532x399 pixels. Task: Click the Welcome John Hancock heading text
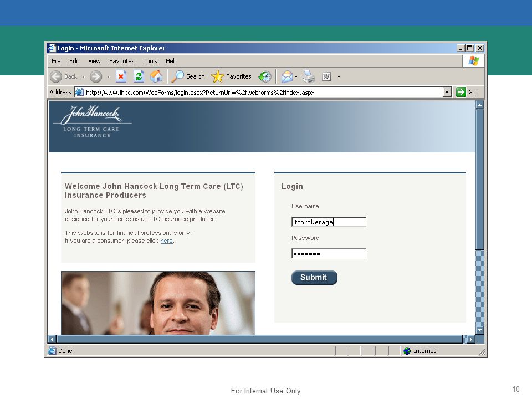click(x=154, y=191)
